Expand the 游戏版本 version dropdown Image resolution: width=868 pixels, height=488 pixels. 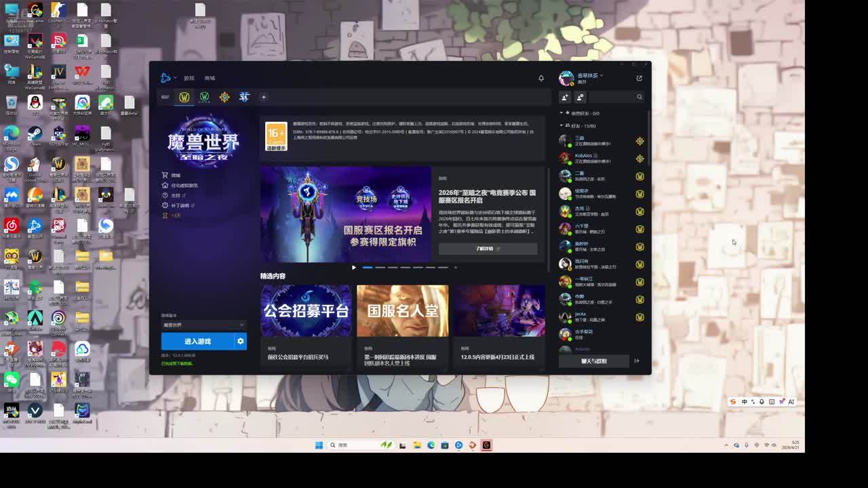[x=203, y=325]
